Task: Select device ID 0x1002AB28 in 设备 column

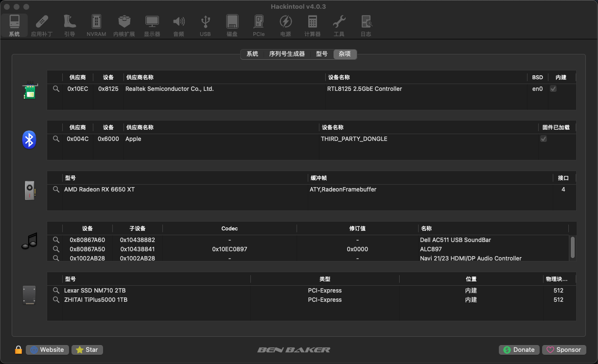Action: pyautogui.click(x=88, y=259)
